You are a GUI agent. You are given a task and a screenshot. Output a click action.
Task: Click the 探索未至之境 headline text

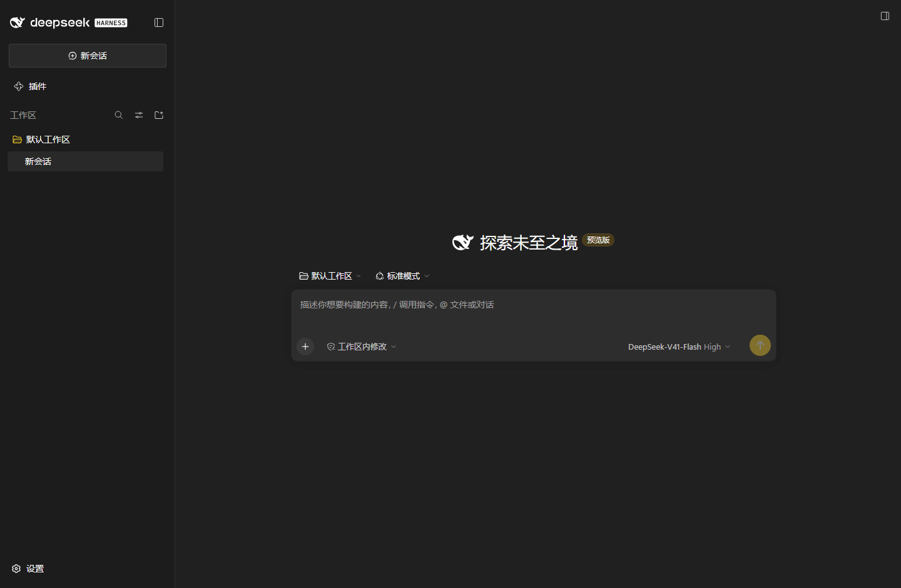tap(529, 243)
